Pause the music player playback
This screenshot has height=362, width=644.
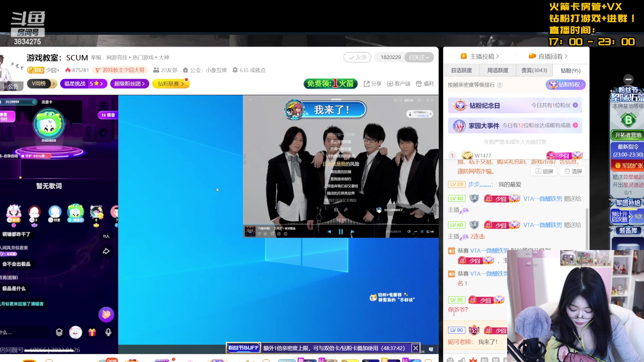pos(341,232)
